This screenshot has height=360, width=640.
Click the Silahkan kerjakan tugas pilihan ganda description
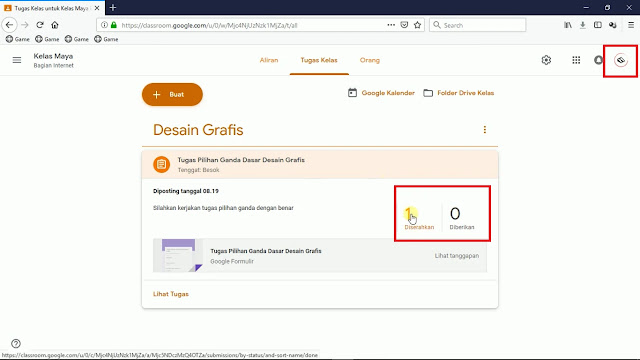point(223,208)
